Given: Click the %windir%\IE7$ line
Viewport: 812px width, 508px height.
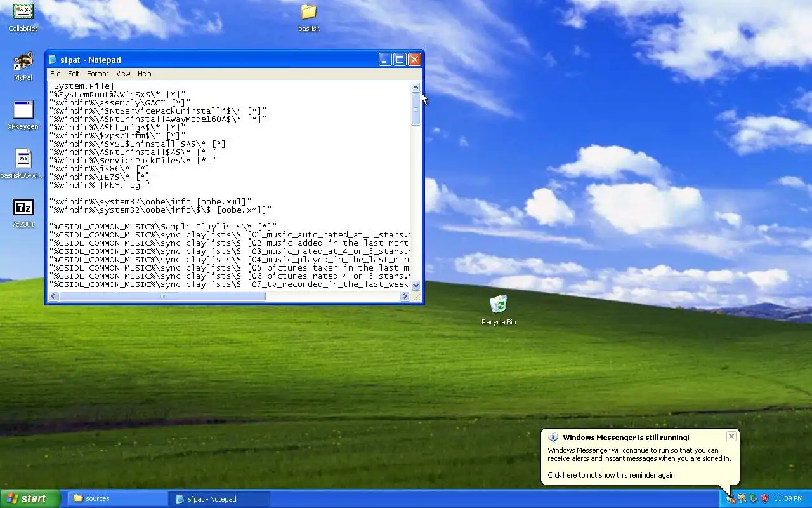Looking at the screenshot, I should [x=102, y=177].
